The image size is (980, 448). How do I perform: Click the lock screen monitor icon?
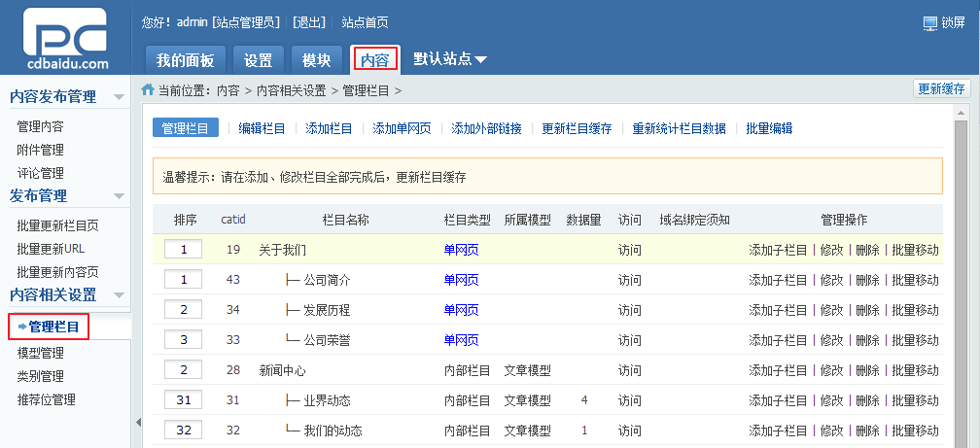930,23
